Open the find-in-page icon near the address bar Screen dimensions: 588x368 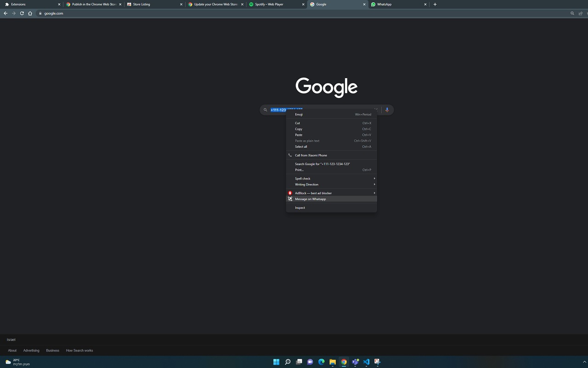point(572,13)
